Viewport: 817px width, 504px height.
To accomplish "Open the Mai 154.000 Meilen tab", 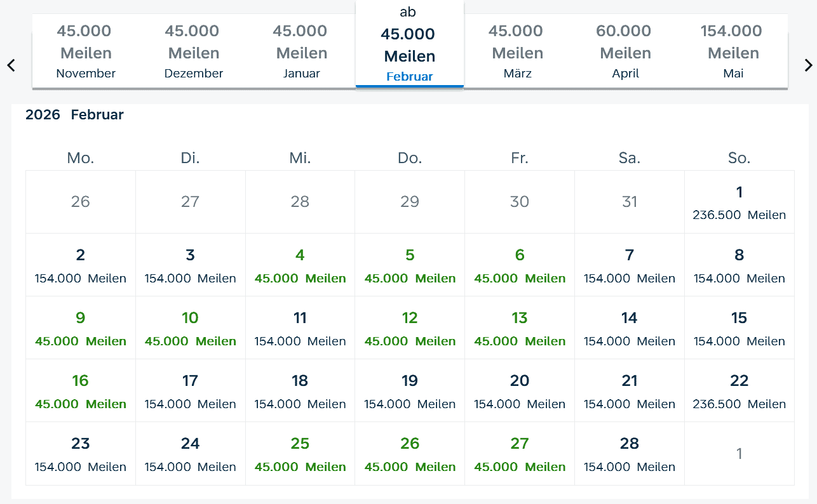I will (733, 51).
